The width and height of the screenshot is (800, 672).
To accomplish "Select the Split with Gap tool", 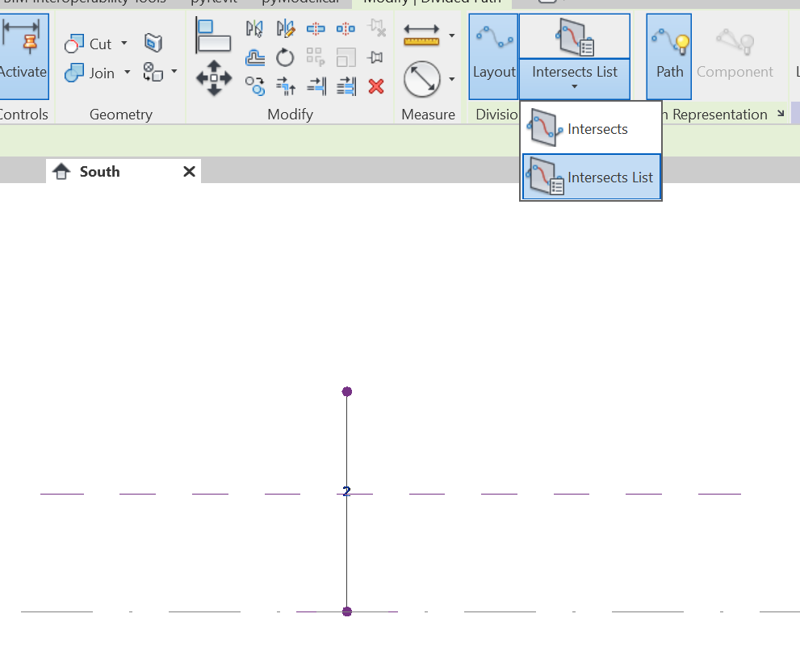I will [x=346, y=28].
